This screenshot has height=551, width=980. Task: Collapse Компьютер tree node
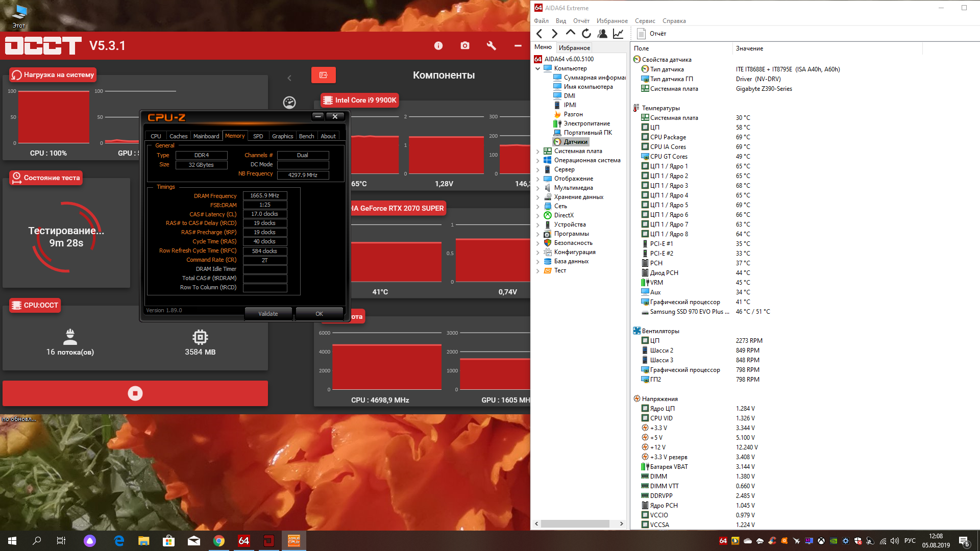click(537, 68)
